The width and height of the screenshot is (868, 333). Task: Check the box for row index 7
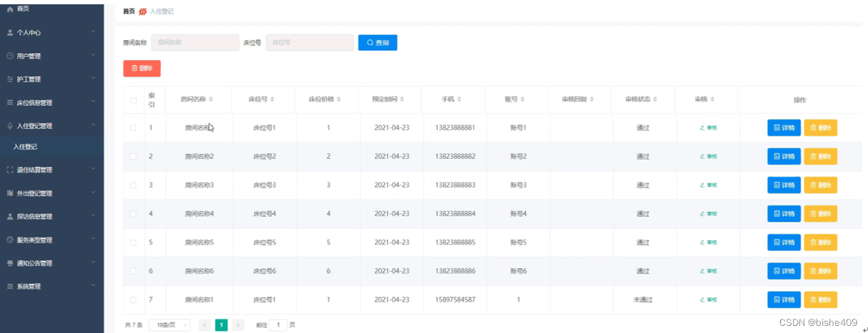133,299
